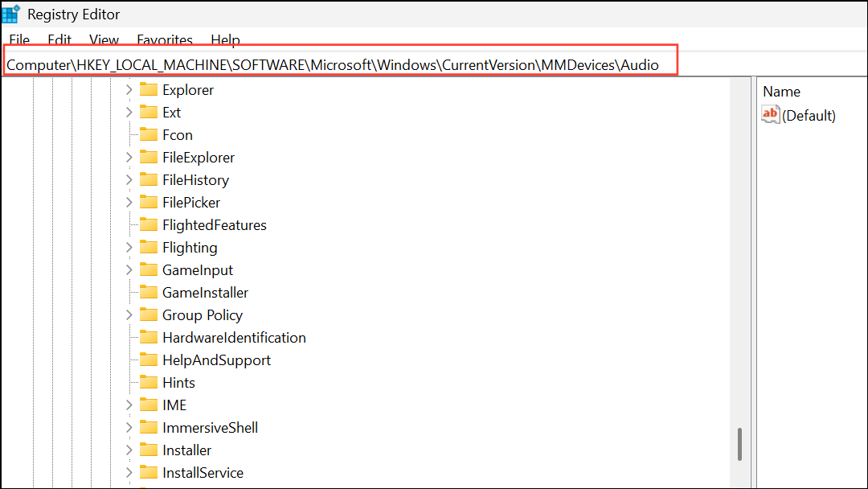Select the GameInstaller key label
This screenshot has width=868, height=489.
pos(206,293)
